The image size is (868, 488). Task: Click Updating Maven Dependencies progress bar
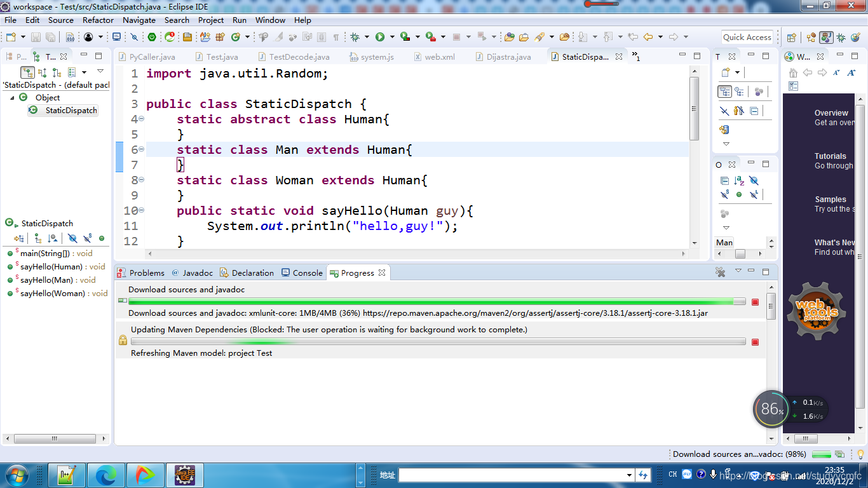point(437,342)
